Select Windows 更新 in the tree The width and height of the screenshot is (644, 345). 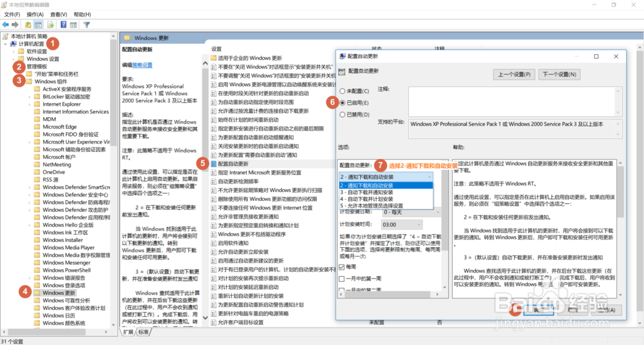click(59, 293)
